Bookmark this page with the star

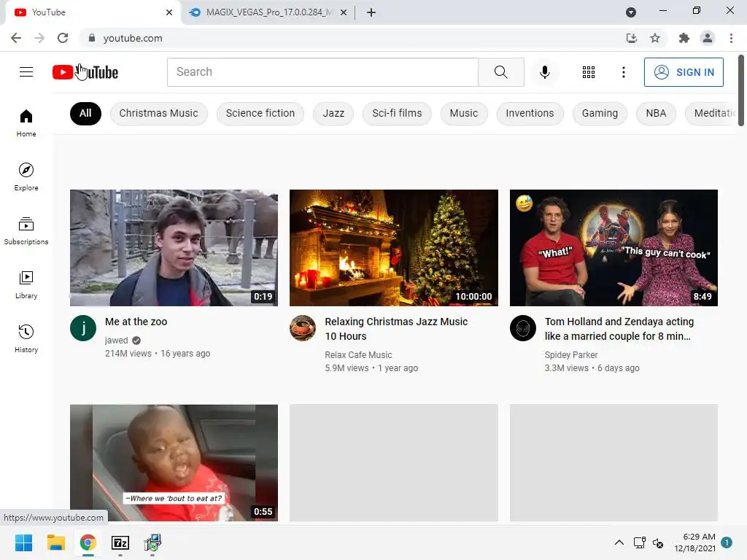(655, 38)
